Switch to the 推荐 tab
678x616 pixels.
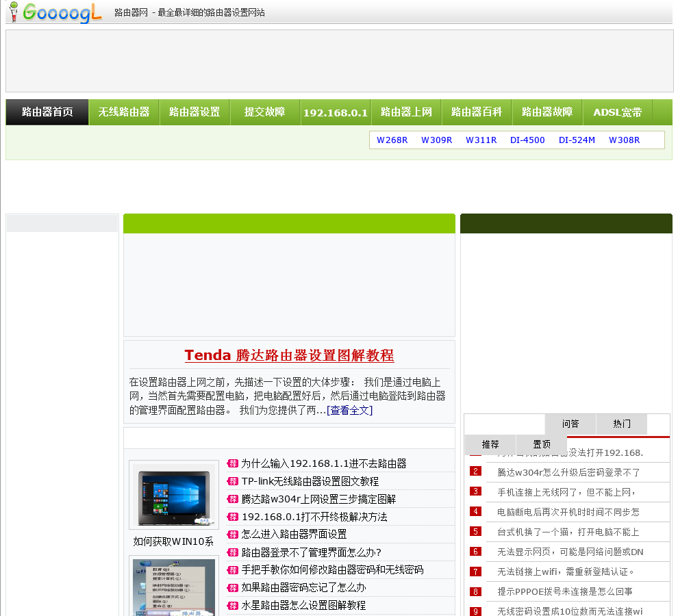(490, 444)
